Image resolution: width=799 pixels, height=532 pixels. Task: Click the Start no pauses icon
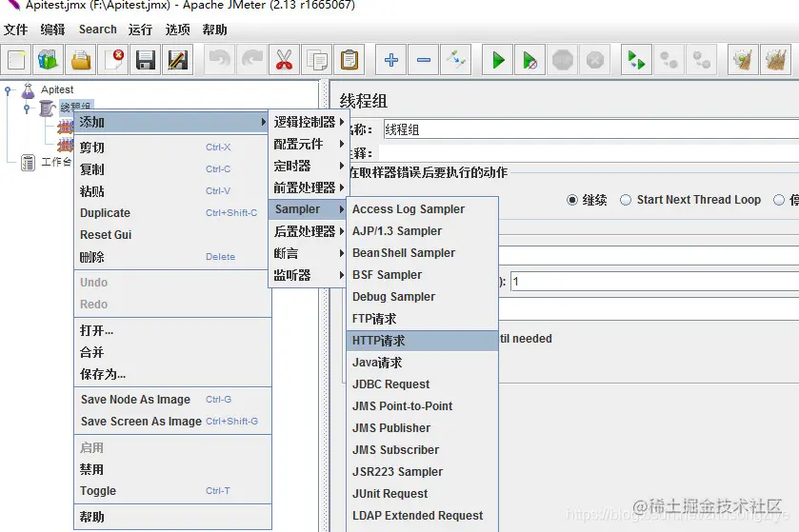[529, 60]
